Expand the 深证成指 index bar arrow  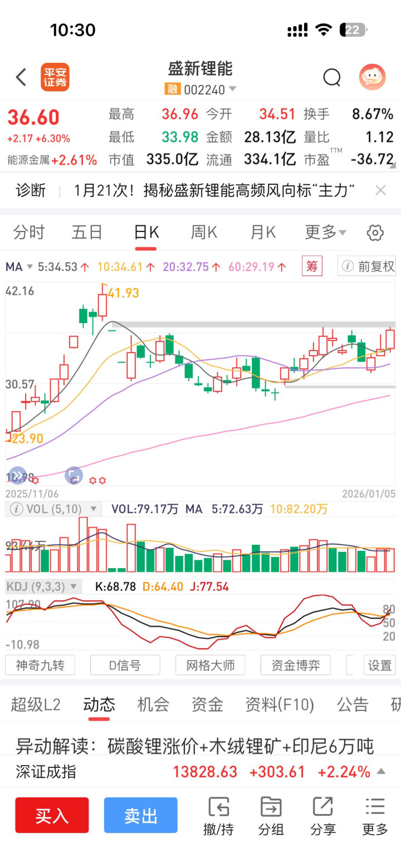(x=381, y=772)
